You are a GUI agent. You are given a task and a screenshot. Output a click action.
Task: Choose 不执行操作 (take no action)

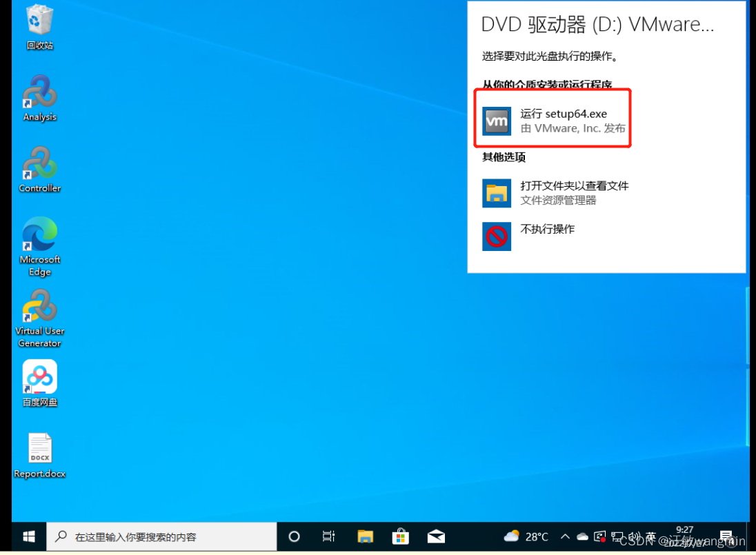(x=529, y=236)
